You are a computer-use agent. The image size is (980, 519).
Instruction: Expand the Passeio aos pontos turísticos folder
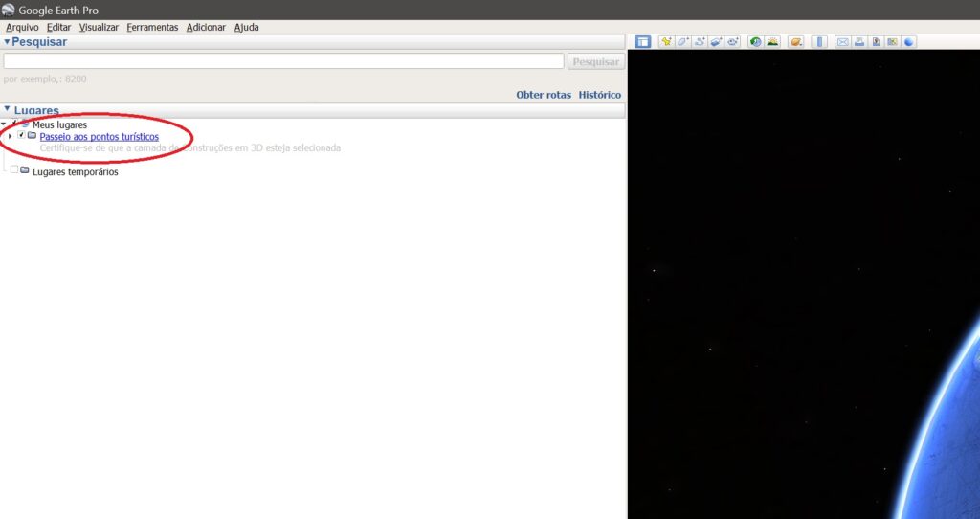point(10,136)
